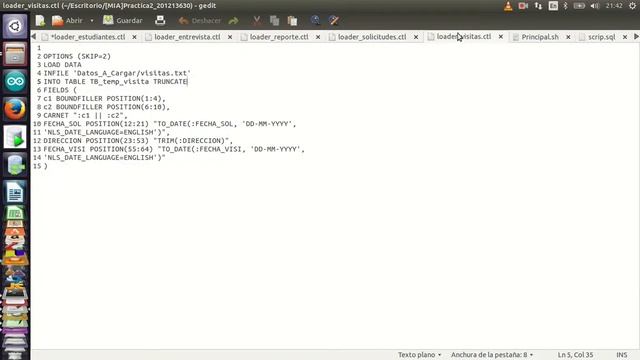This screenshot has width=640, height=360.
Task: Click the Ln 5, Col 35 status entry
Action: click(575, 355)
